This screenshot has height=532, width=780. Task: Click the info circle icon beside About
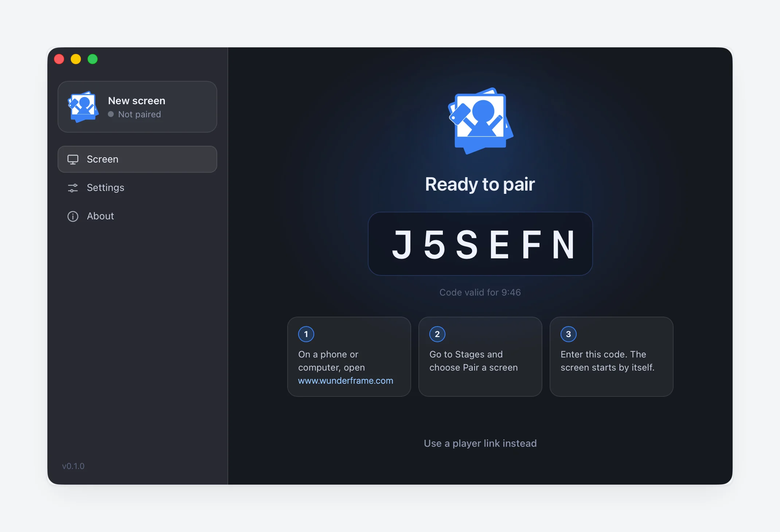(73, 216)
